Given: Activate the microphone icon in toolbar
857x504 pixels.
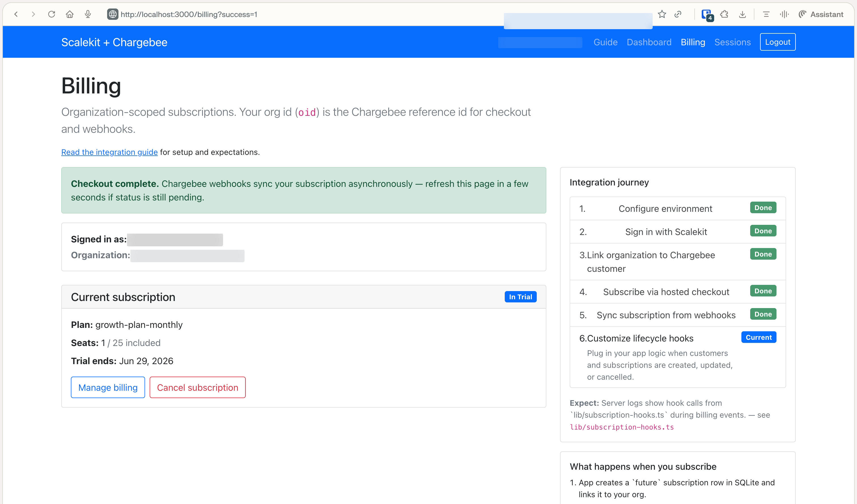Looking at the screenshot, I should [x=88, y=14].
